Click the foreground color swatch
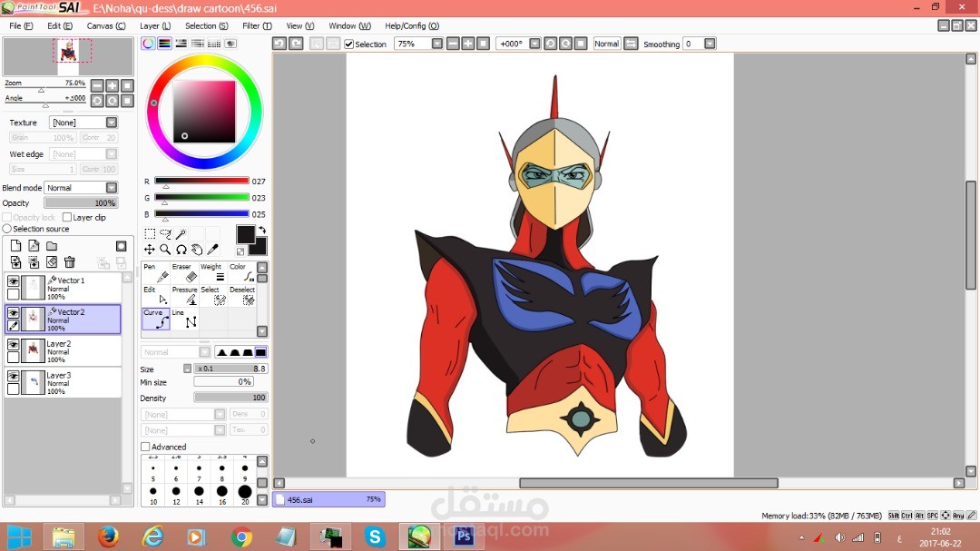Screen dimensions: 980x551 [244, 234]
